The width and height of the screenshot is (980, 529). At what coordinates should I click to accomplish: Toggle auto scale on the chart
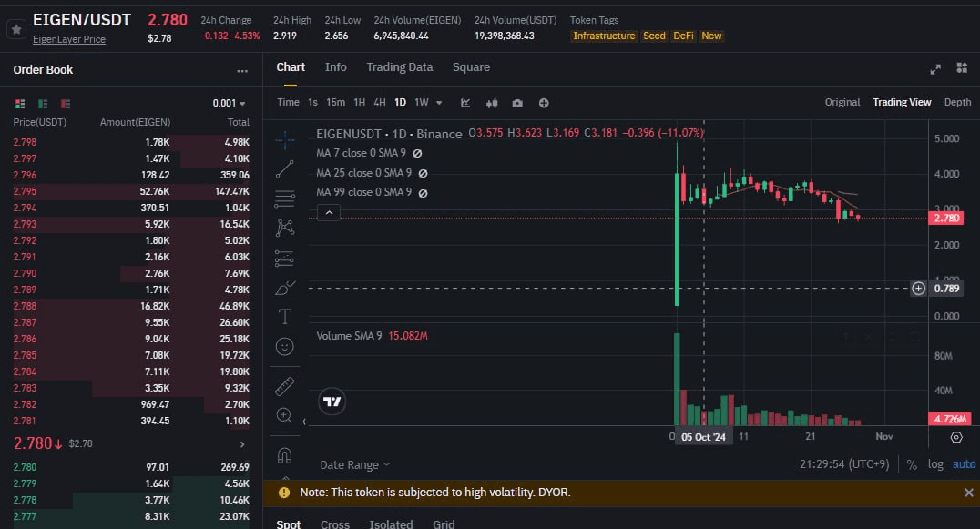[964, 464]
